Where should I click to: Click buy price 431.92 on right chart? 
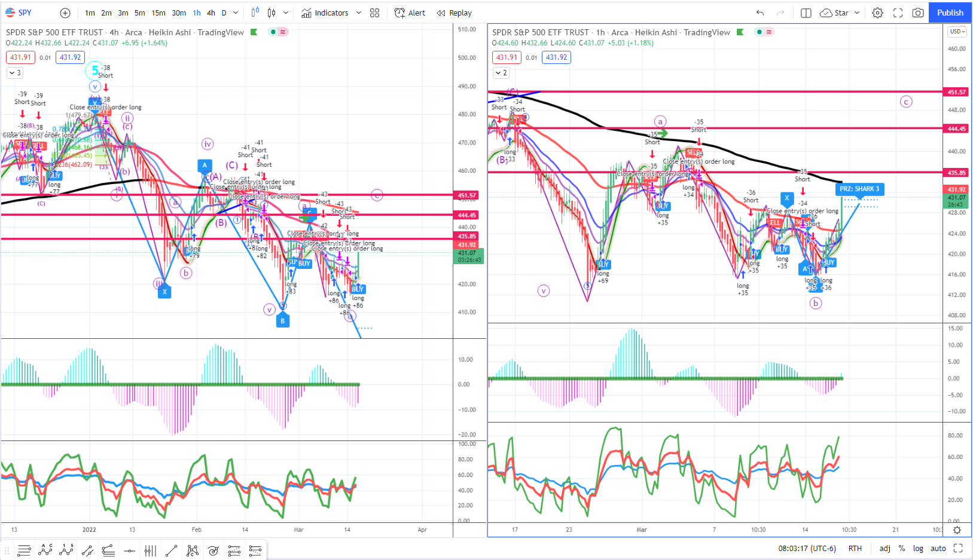[556, 57]
